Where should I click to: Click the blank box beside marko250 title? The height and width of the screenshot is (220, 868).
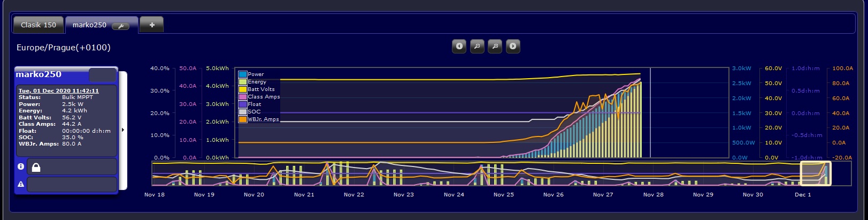[102, 75]
